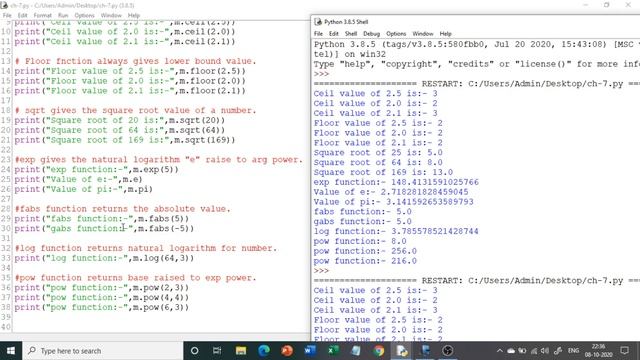Image resolution: width=640 pixels, height=360 pixels.
Task: Open Shell menu in Python Shell
Action: (351, 34)
